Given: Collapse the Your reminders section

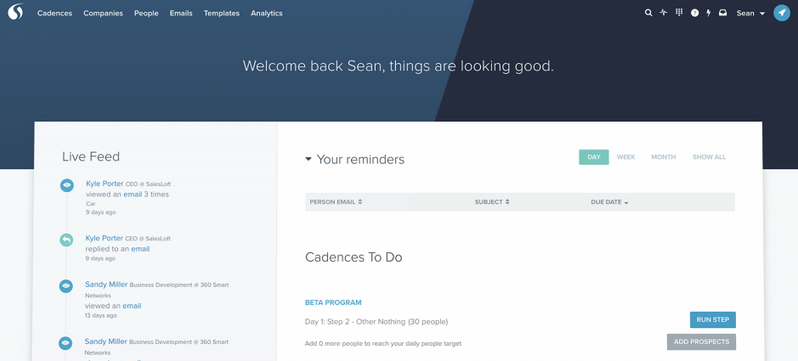Looking at the screenshot, I should tap(308, 159).
